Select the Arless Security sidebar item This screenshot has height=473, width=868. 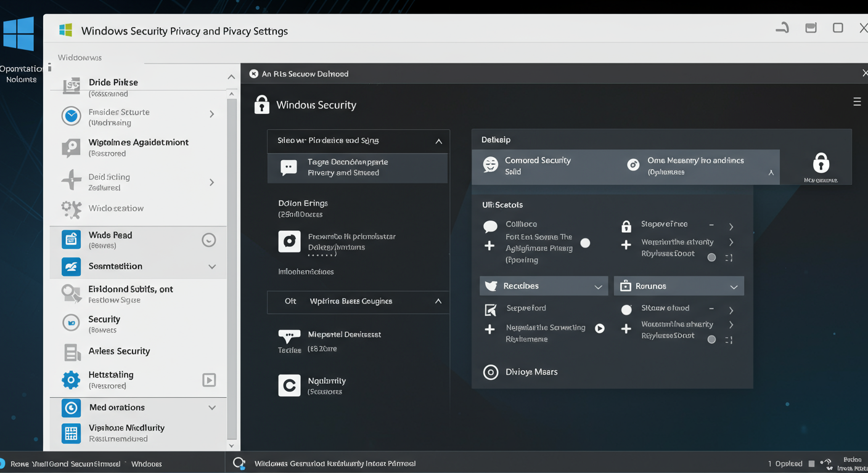point(138,351)
